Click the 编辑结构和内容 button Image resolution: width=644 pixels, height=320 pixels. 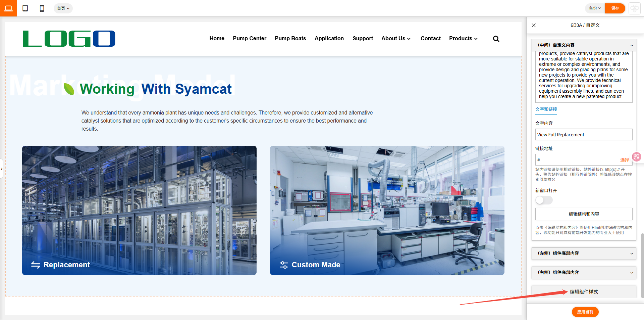click(x=584, y=214)
